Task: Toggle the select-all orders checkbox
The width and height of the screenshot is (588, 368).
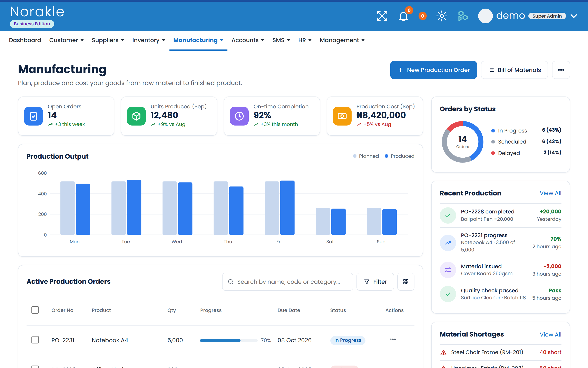Action: click(35, 310)
